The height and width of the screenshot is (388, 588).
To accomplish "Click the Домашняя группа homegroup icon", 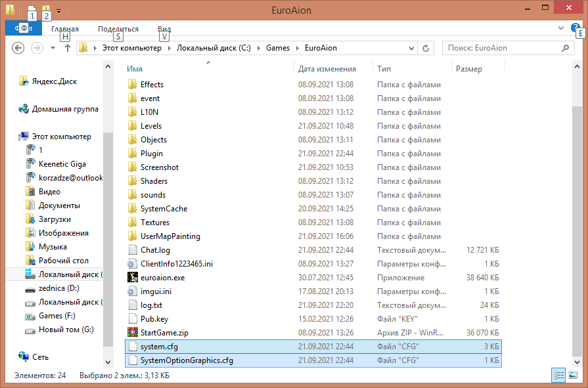I will 24,109.
